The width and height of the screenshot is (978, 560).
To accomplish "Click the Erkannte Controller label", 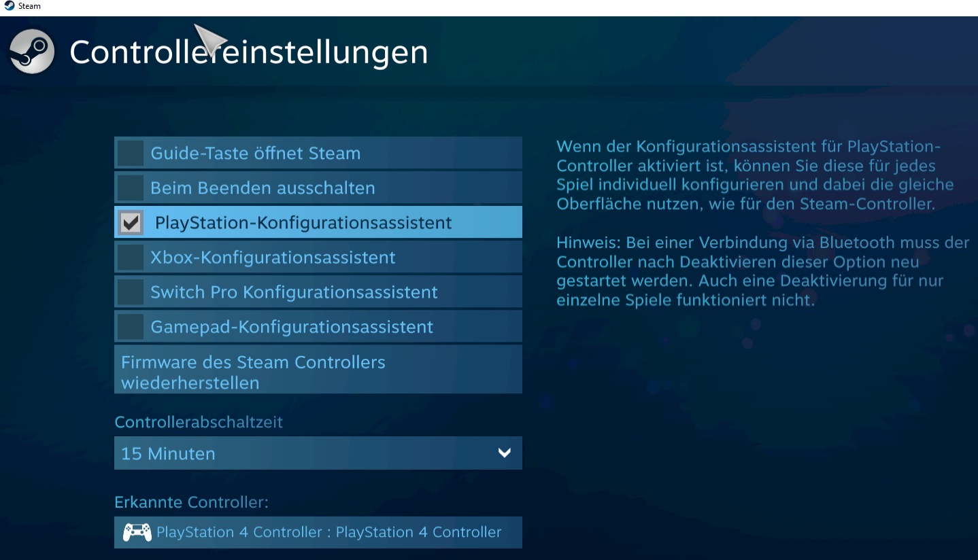I will 191,502.
